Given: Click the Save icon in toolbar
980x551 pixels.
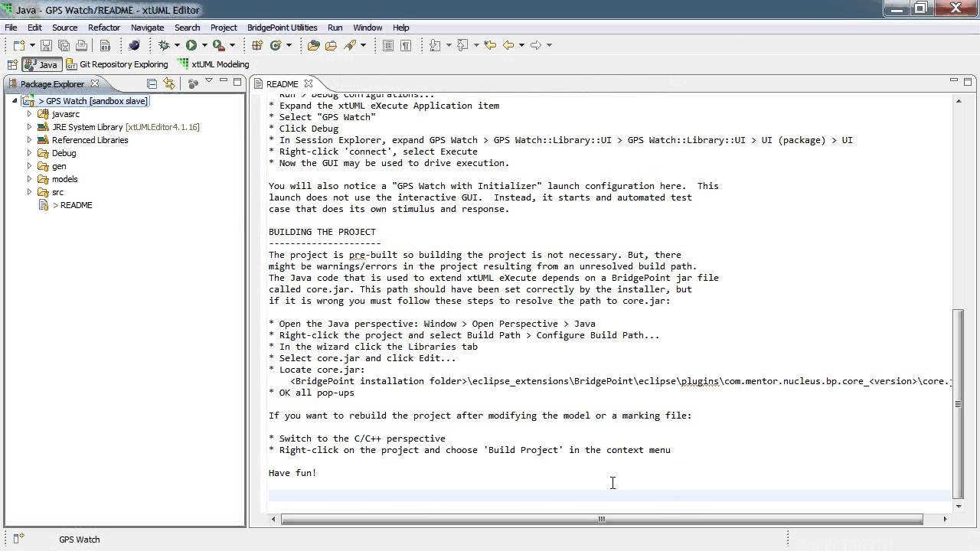Looking at the screenshot, I should (46, 45).
